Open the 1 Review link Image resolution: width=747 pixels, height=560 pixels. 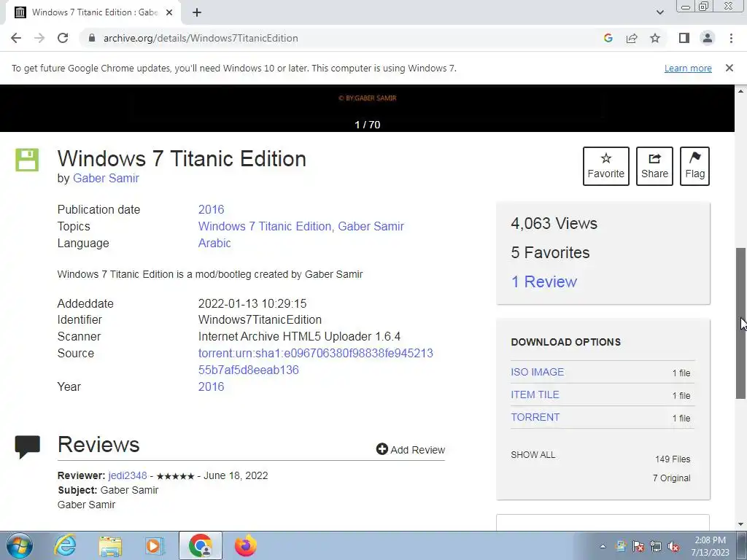click(x=543, y=281)
